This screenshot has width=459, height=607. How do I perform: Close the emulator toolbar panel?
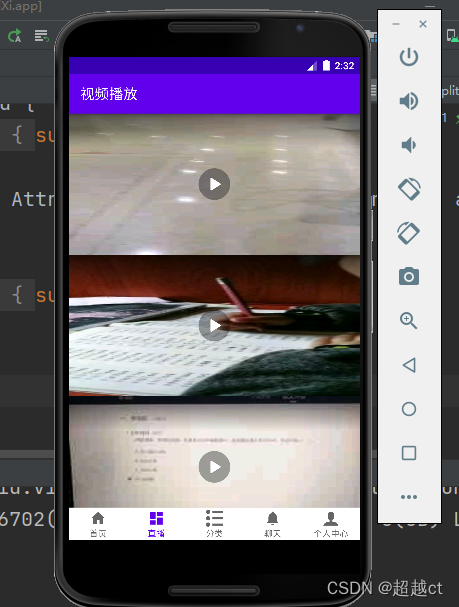coord(423,24)
